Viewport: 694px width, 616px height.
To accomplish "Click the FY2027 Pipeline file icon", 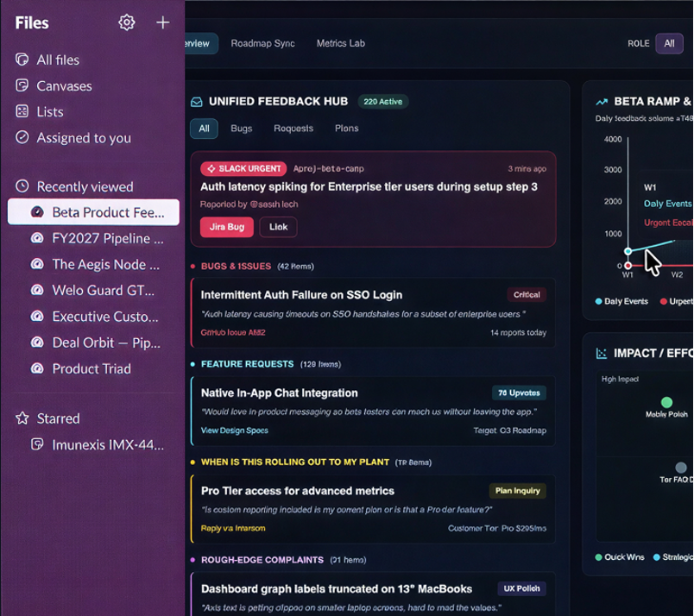I will click(x=37, y=238).
